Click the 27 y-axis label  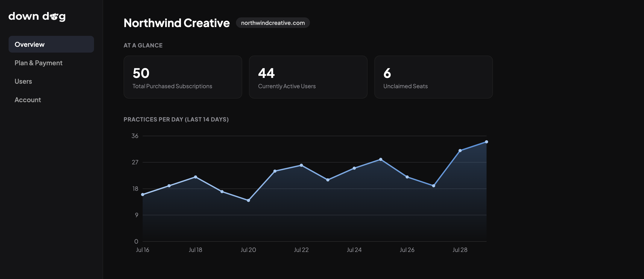(x=135, y=162)
